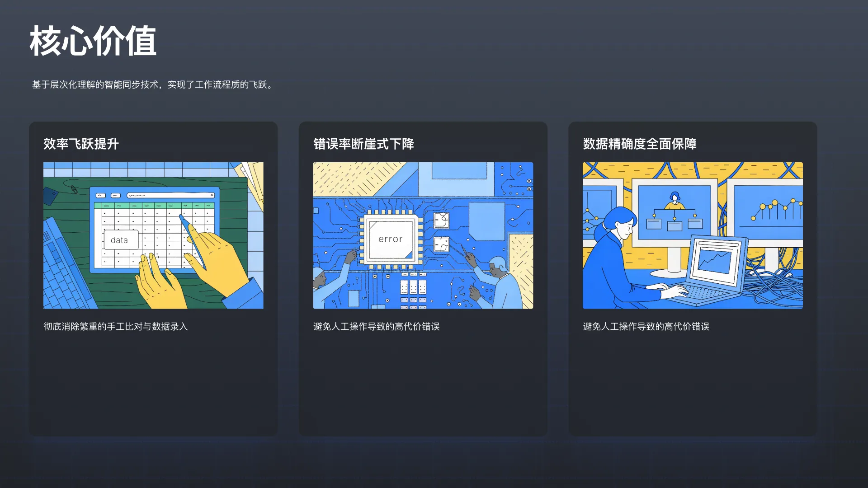Image resolution: width=868 pixels, height=488 pixels.
Task: Click empty area of first card
Action: [153, 384]
